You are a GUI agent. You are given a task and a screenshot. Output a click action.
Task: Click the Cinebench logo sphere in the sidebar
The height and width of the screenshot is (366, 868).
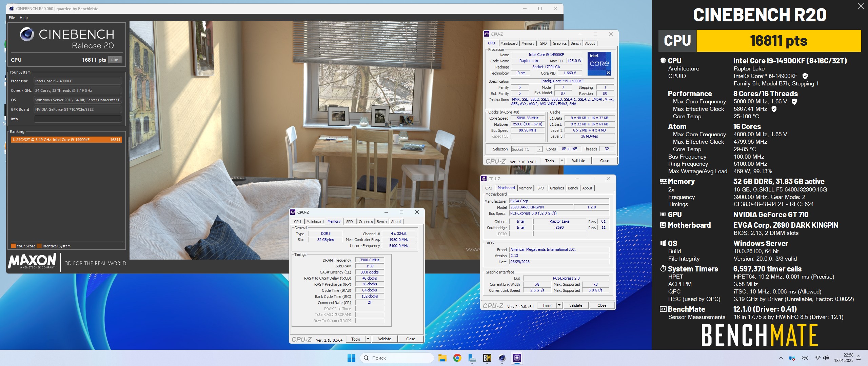point(27,34)
